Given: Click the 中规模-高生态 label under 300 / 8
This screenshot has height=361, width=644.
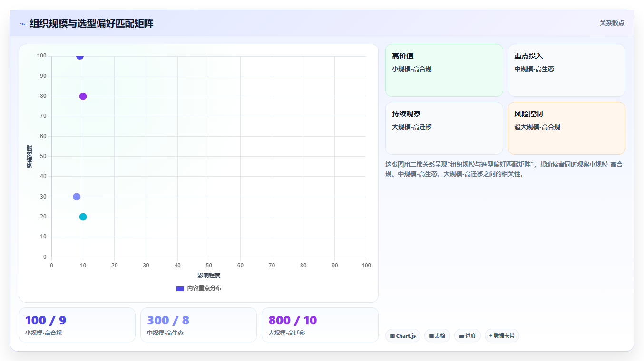Looking at the screenshot, I should (165, 333).
